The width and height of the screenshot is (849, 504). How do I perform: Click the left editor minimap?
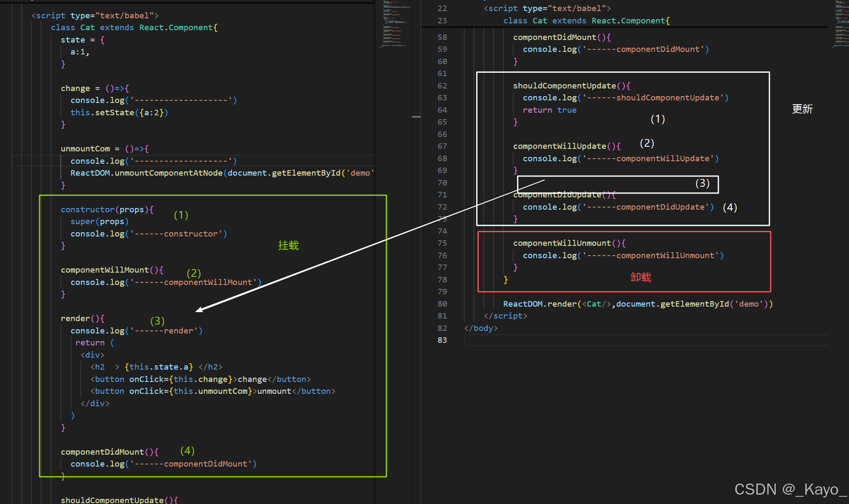pyautogui.click(x=395, y=23)
